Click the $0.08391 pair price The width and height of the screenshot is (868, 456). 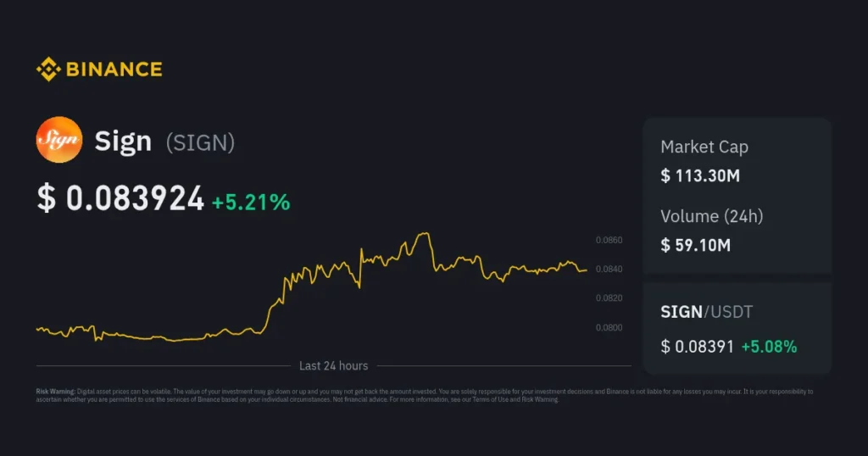click(697, 346)
